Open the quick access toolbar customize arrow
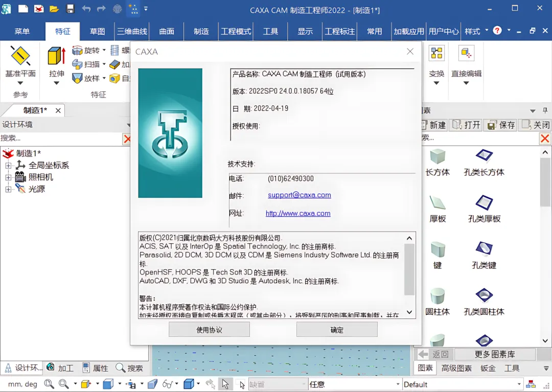Image resolution: width=552 pixels, height=392 pixels. point(146,9)
